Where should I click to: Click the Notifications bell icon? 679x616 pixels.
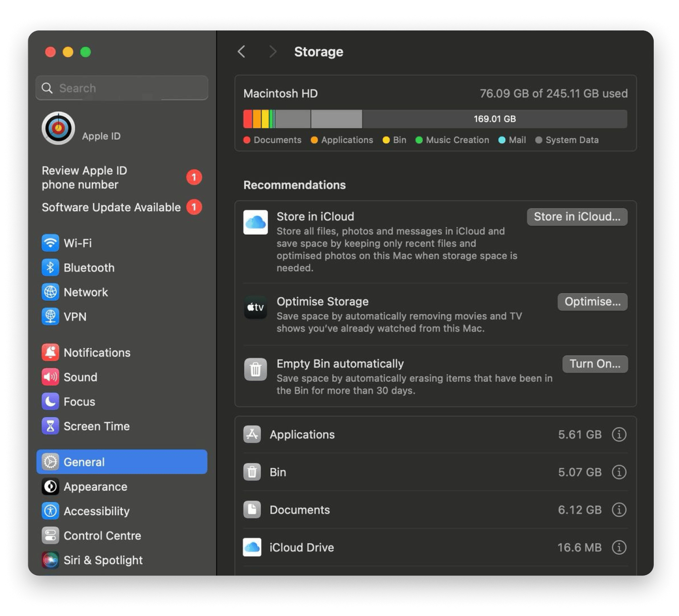click(50, 352)
